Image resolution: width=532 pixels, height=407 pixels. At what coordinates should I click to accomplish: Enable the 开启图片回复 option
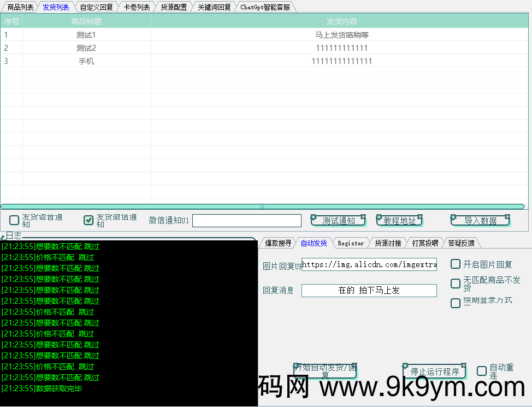click(x=455, y=264)
